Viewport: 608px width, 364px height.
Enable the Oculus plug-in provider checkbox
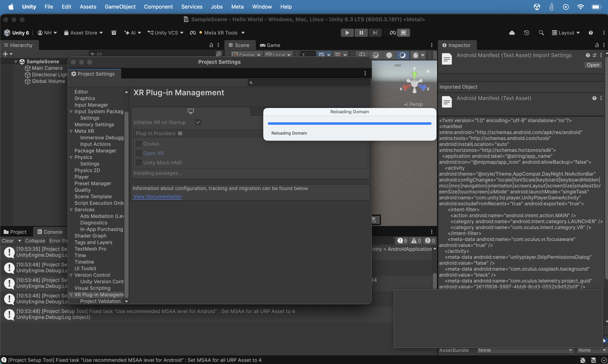[x=139, y=144]
